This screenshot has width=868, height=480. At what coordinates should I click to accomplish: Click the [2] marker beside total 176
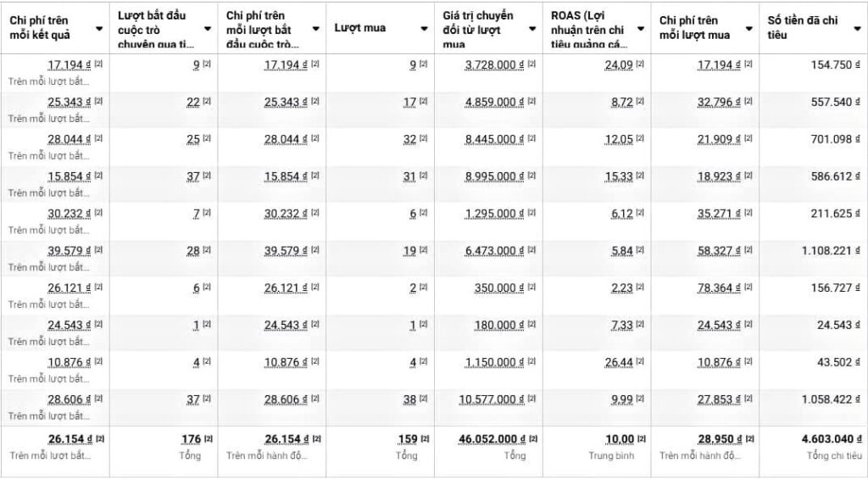(x=208, y=438)
